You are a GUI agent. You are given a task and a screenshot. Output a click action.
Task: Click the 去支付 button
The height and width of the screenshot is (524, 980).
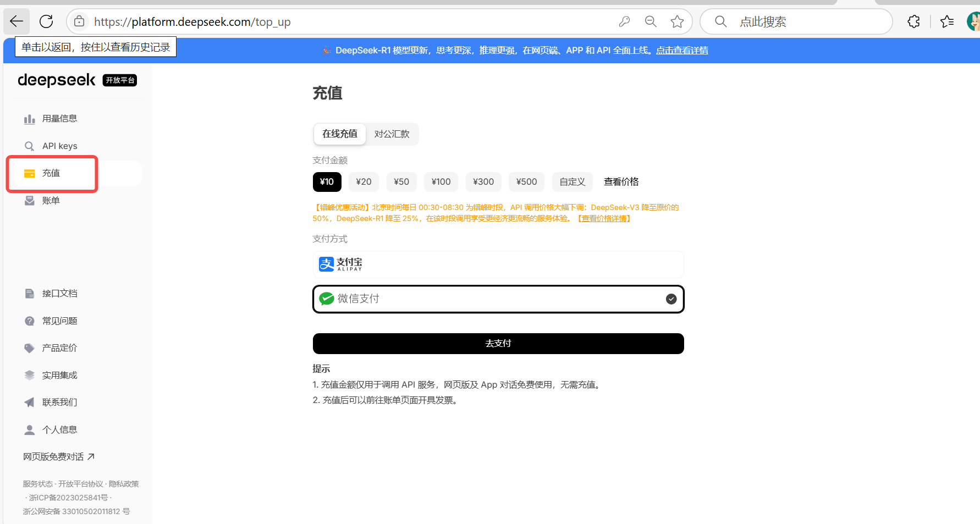[x=498, y=344]
